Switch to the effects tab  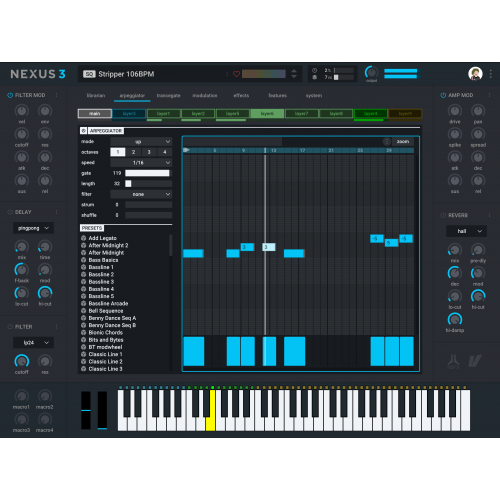241,96
